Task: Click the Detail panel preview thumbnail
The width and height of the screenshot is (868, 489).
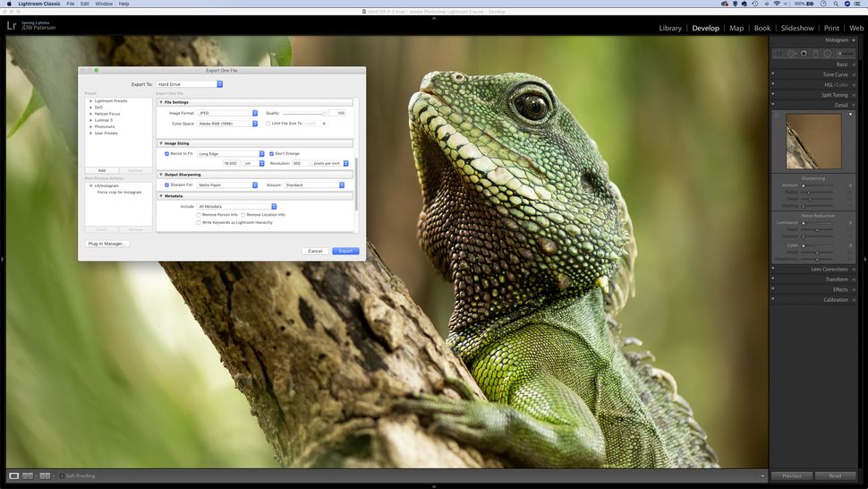Action: 813,142
